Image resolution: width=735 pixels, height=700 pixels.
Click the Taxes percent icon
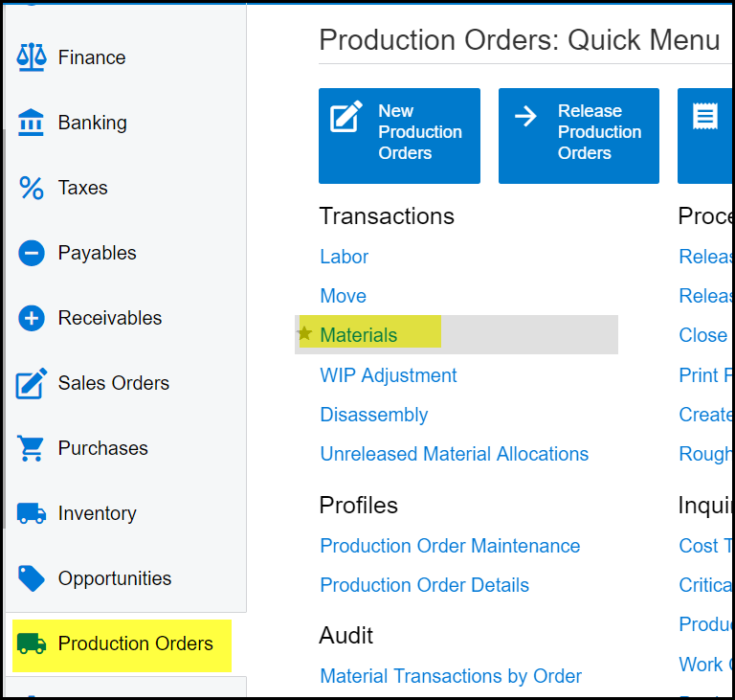pyautogui.click(x=32, y=188)
